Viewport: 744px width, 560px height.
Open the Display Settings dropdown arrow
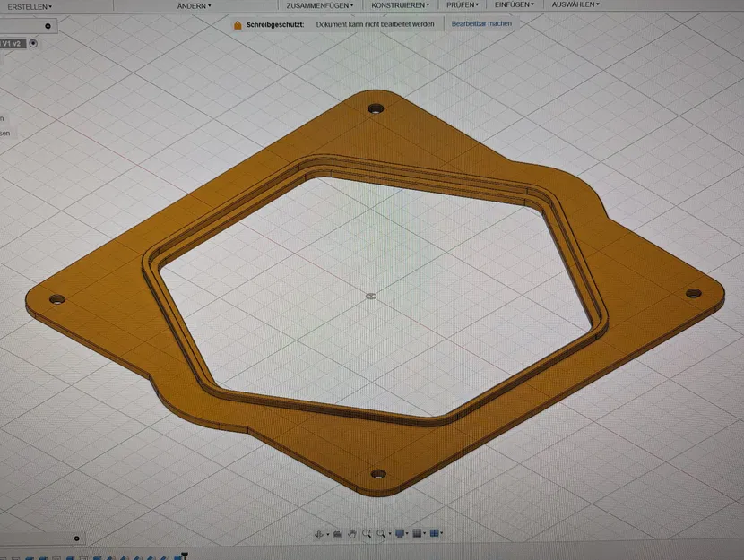[408, 534]
